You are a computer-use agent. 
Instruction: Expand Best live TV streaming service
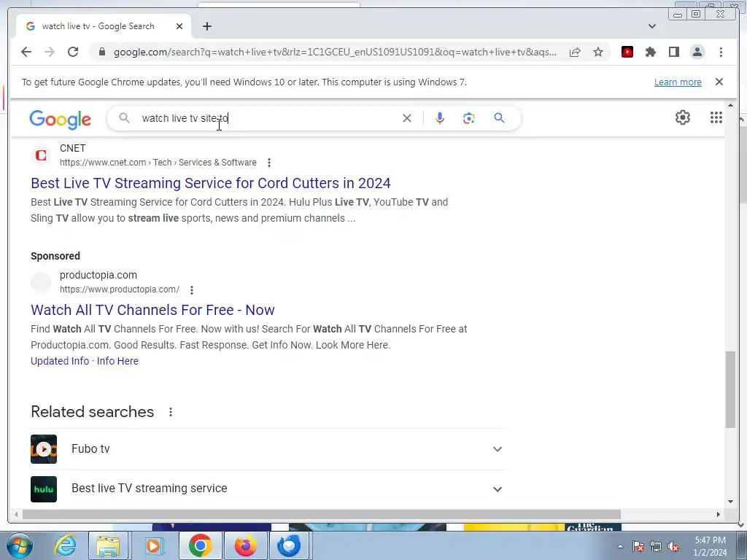[x=267, y=489]
